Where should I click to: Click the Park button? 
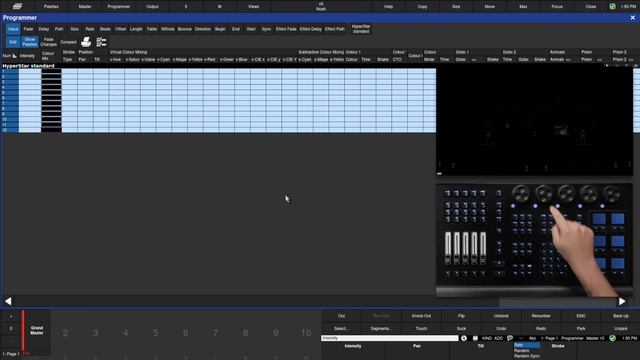point(581,328)
